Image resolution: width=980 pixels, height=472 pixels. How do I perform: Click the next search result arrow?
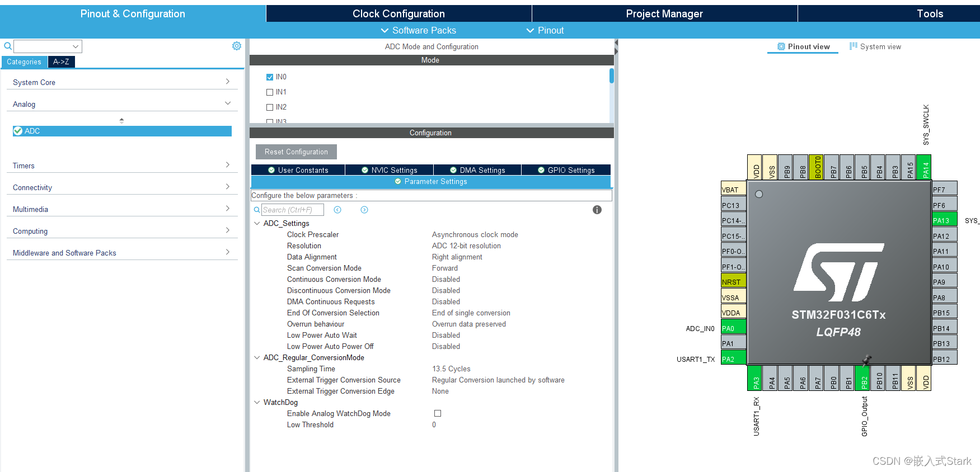click(x=364, y=210)
